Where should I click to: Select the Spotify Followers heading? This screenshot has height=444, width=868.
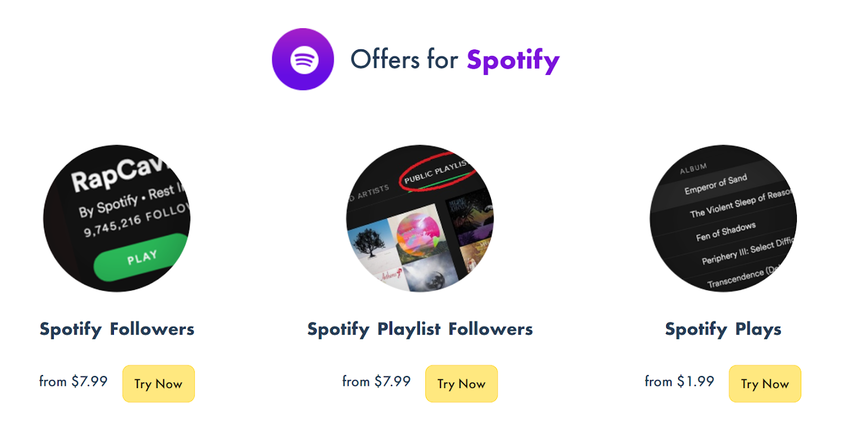(117, 329)
